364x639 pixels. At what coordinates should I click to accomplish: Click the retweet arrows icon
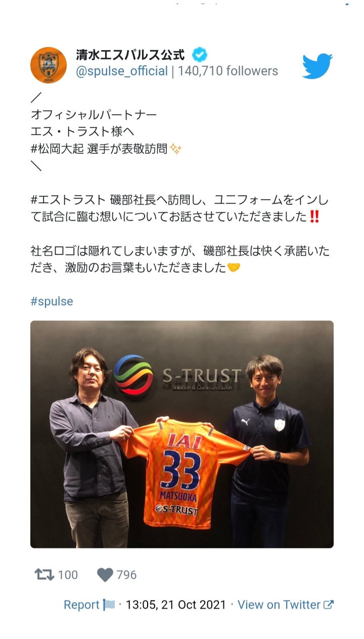point(44,575)
